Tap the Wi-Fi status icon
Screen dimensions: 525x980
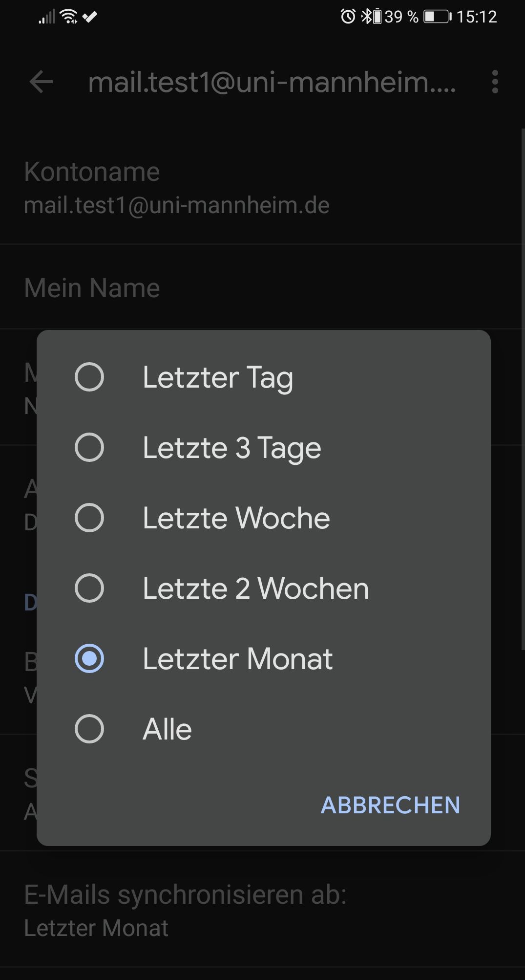69,17
